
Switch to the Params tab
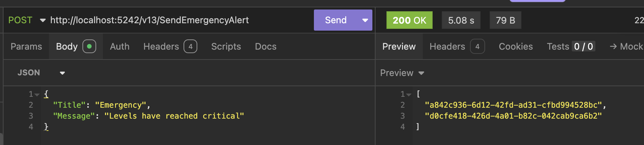[26, 46]
